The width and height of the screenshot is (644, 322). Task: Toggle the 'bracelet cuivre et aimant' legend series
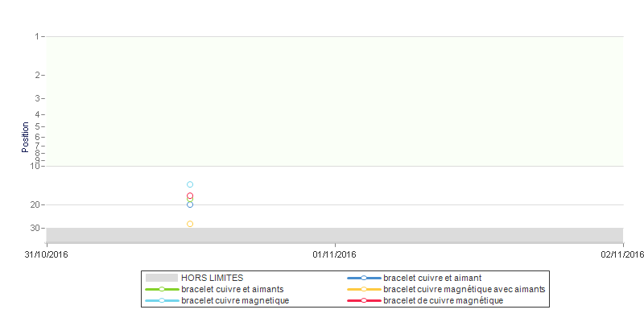coord(414,278)
